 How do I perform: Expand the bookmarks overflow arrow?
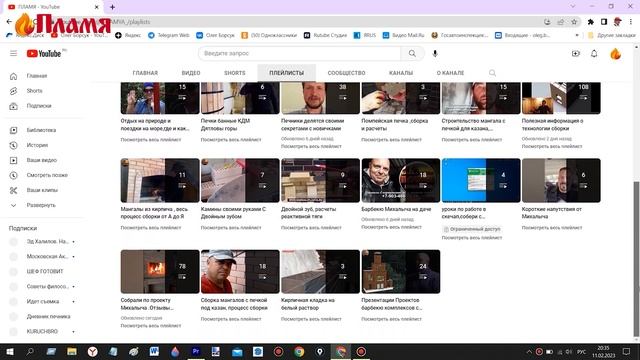click(577, 36)
